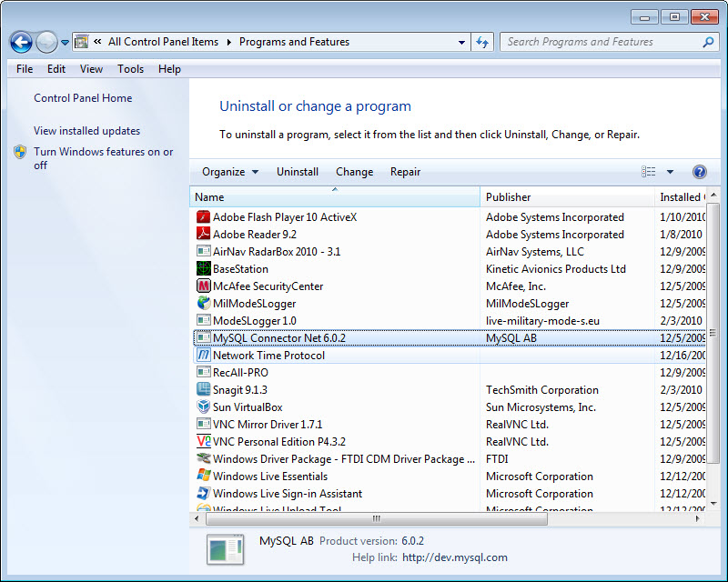Select All Control Panel Items in the breadcrumb
This screenshot has height=582, width=728.
click(164, 42)
